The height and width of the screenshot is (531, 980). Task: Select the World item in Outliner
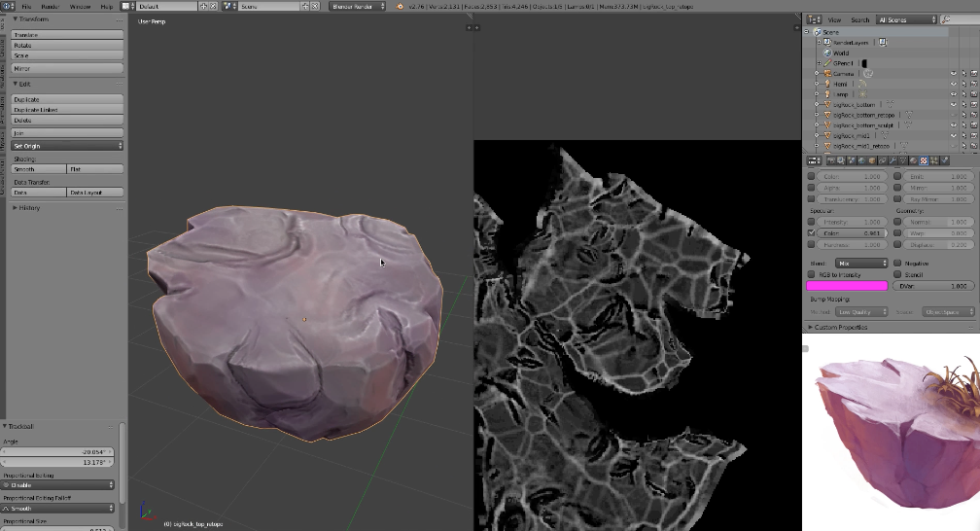(841, 53)
